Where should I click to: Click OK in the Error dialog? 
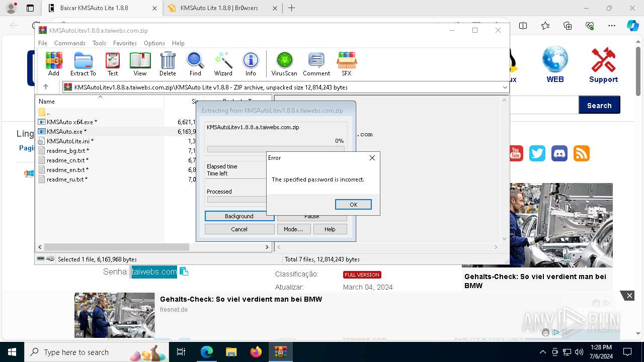[353, 204]
